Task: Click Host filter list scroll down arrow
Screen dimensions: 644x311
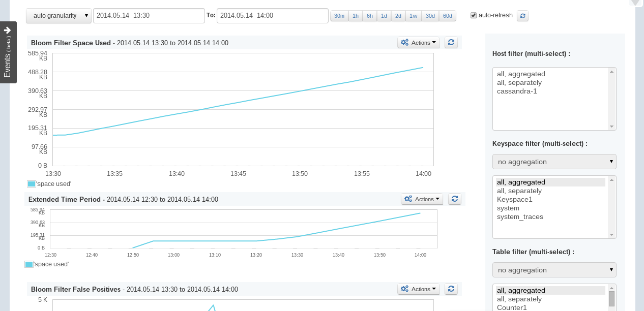Action: 612,127
